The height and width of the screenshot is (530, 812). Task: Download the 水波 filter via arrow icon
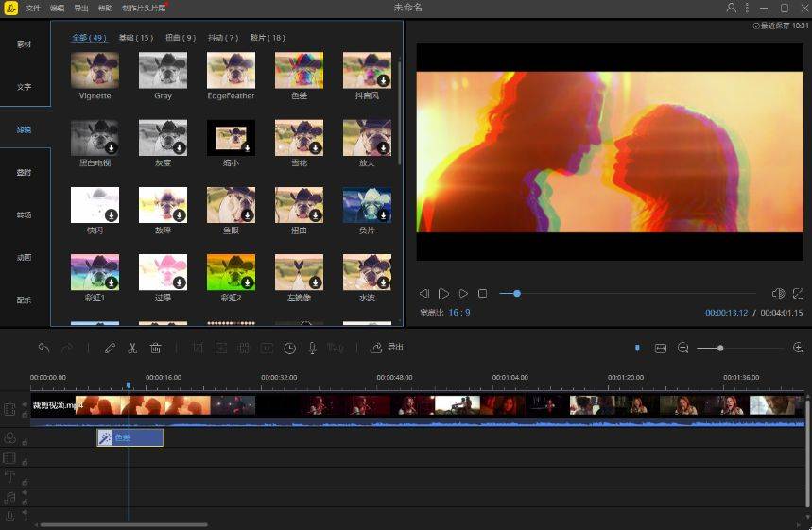[383, 282]
